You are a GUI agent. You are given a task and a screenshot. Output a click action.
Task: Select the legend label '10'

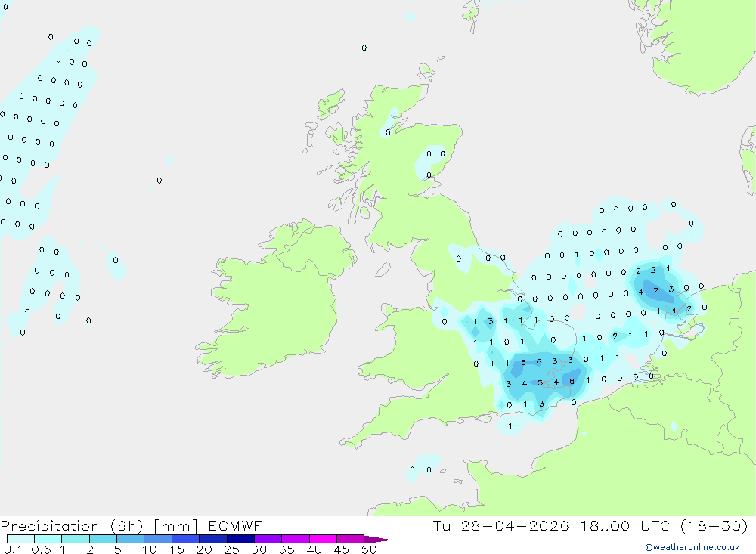[150, 549]
